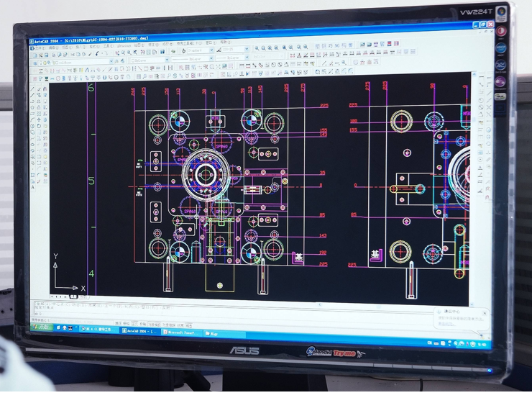
Task: Click Zoom Out on the Zoom toolbar
Action: (x=290, y=48)
